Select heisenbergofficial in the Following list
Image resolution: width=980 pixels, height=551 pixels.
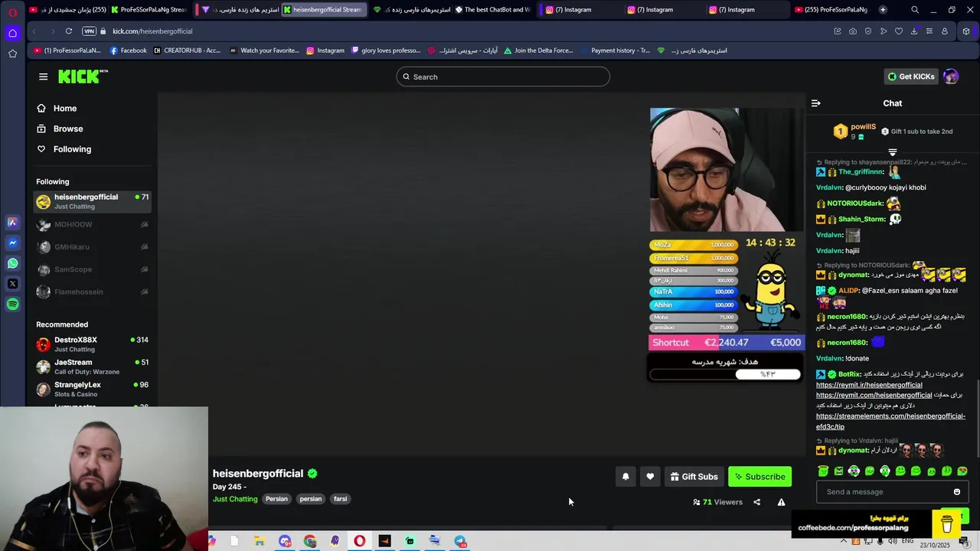[92, 201]
